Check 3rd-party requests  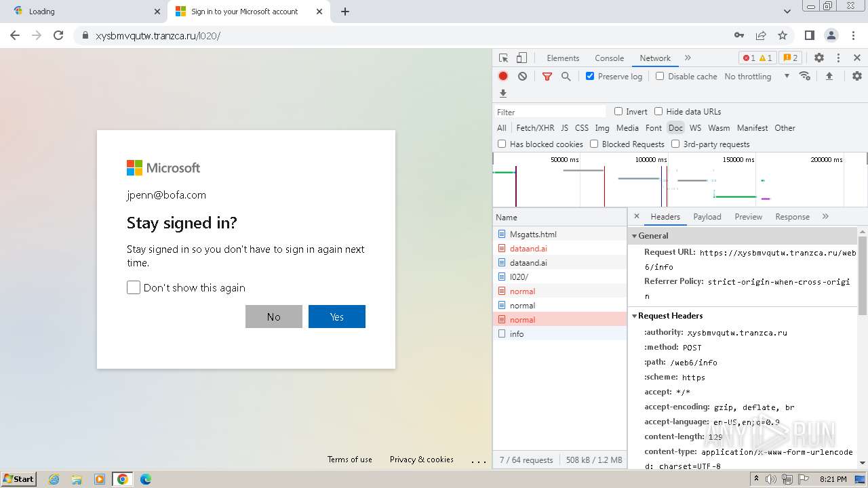(x=675, y=144)
